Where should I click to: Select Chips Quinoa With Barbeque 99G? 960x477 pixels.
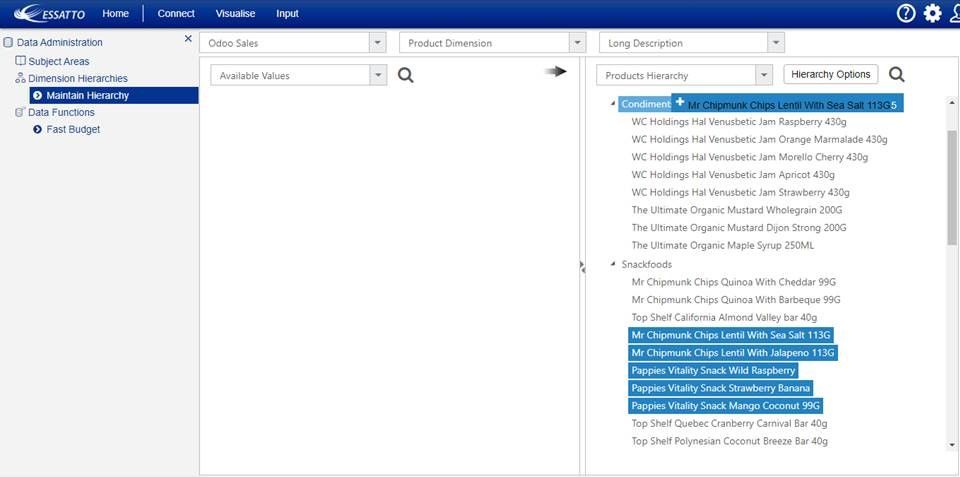point(735,300)
